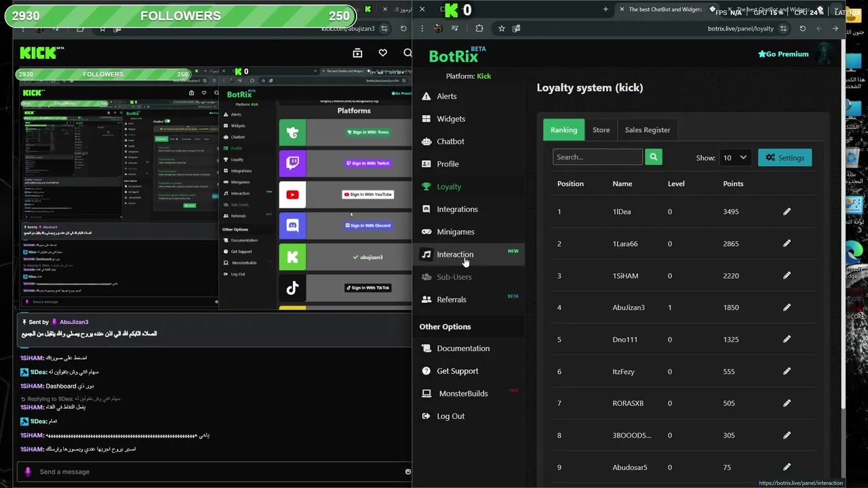Click Sign In With TikTok in stream preview

tap(368, 287)
